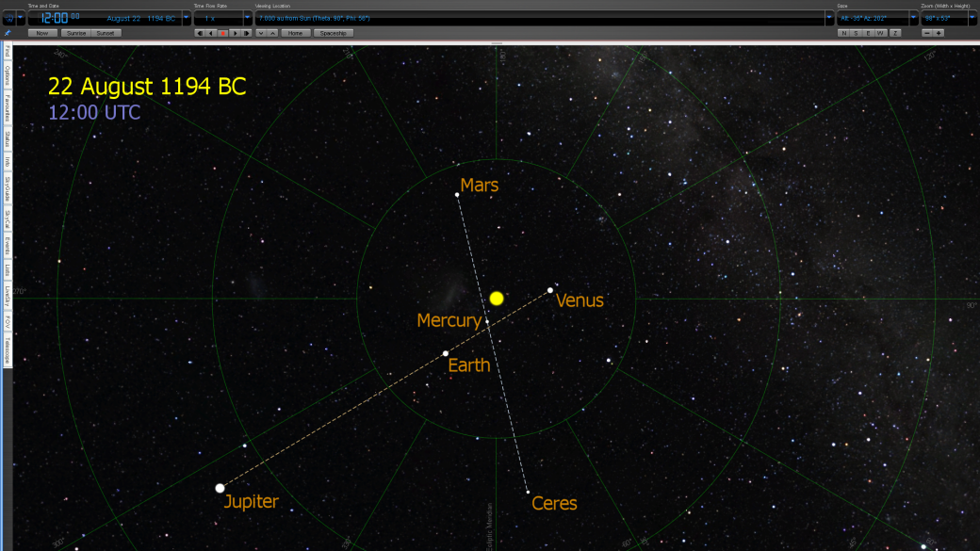This screenshot has width=980, height=551.
Task: Open the cursor tool dropdown arrow
Action: coord(21,18)
